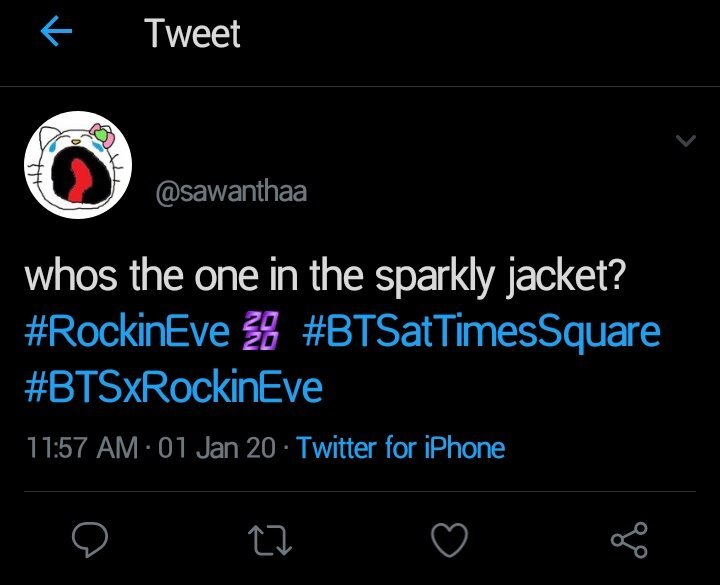Share the tweet using the share icon
The image size is (720, 585).
[x=629, y=541]
